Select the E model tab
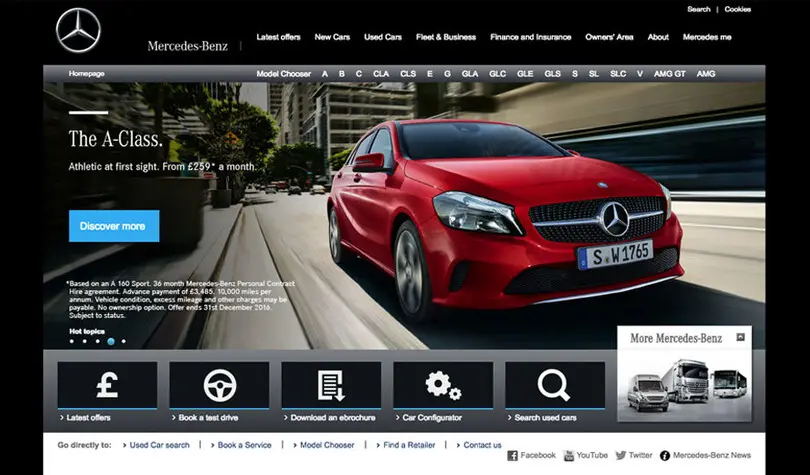This screenshot has width=810, height=475. (430, 74)
